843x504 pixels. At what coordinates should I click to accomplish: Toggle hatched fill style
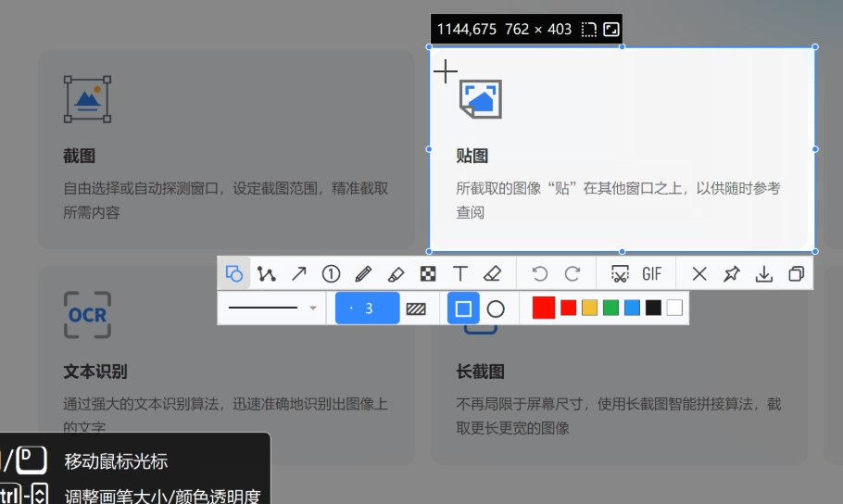click(416, 309)
